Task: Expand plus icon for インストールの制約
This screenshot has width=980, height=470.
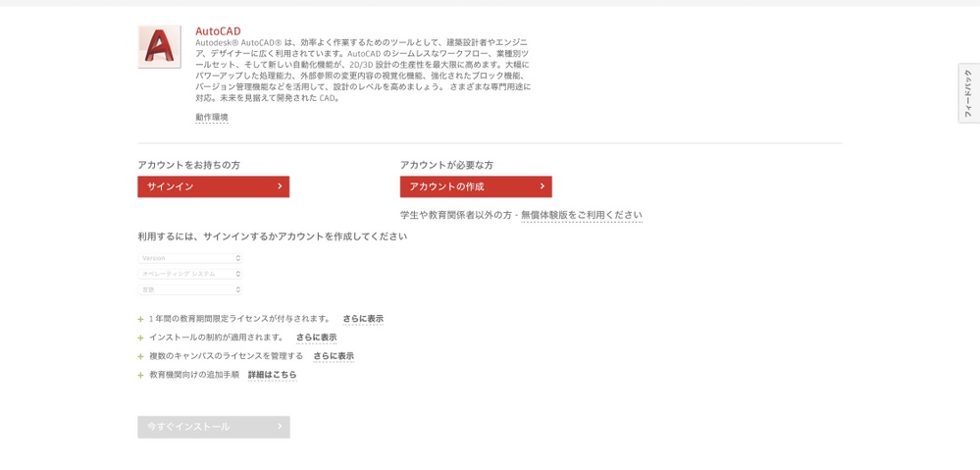Action: coord(140,339)
